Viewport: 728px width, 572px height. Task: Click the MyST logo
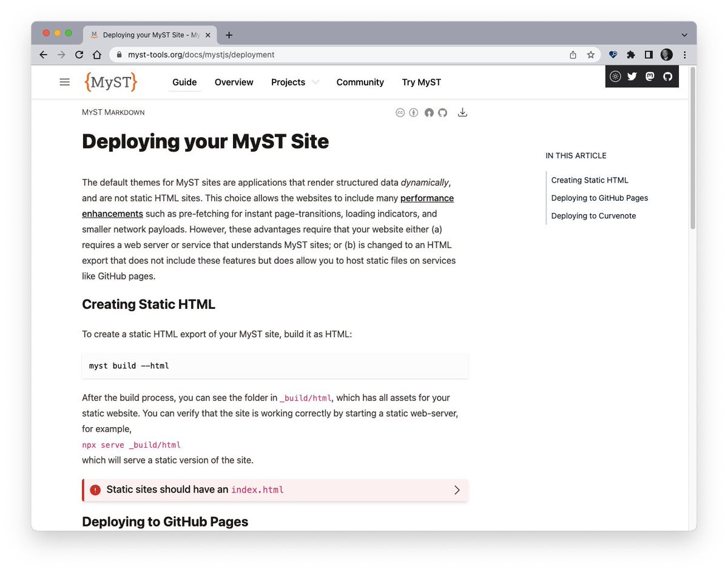point(111,82)
